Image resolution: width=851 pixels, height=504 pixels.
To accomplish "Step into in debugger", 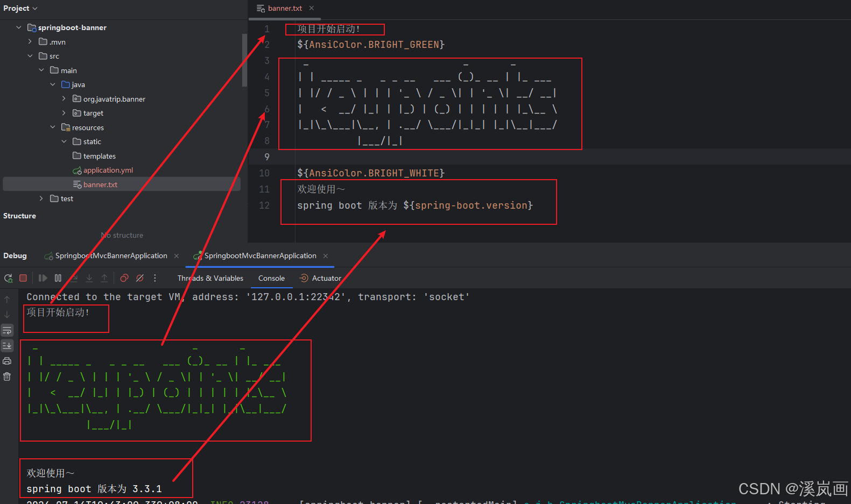I will click(x=89, y=278).
